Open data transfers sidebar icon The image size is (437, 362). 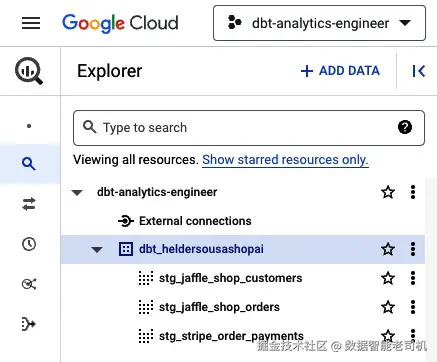pyautogui.click(x=29, y=204)
